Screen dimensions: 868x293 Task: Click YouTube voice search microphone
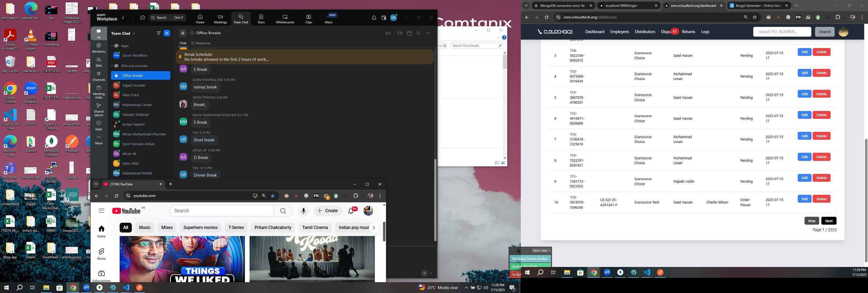[303, 211]
